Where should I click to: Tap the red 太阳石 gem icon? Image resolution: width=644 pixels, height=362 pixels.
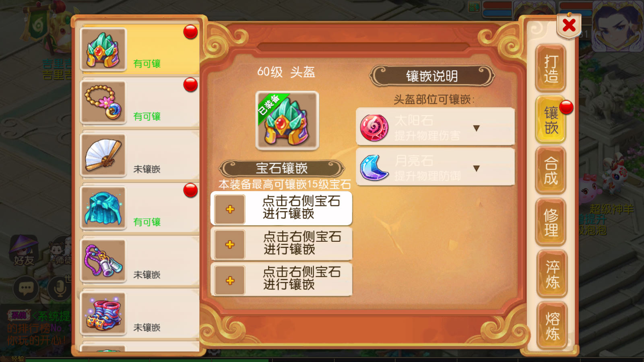point(374,128)
